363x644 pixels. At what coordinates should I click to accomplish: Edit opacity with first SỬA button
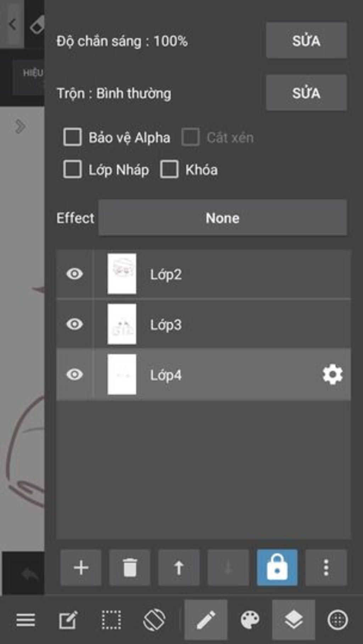pyautogui.click(x=306, y=40)
